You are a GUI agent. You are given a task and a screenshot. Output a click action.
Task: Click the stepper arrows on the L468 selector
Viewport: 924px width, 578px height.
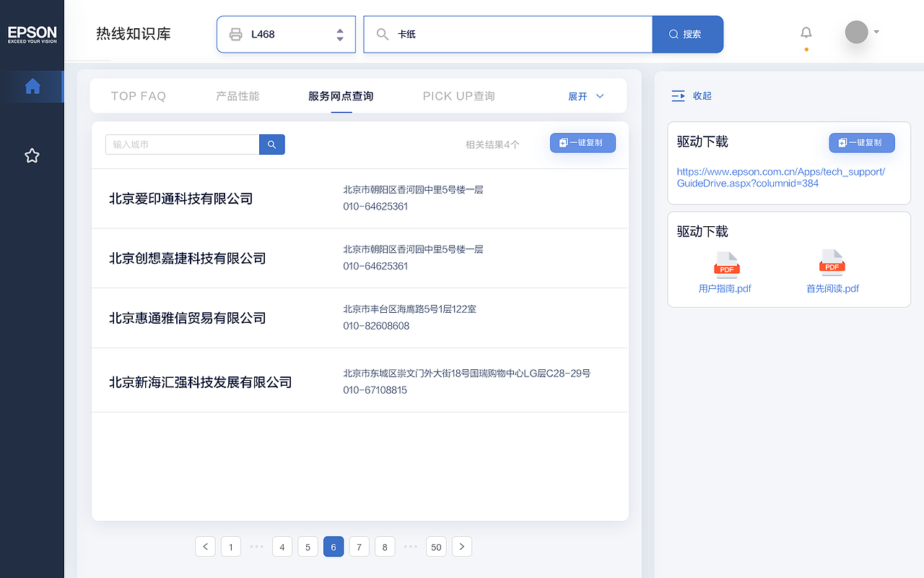click(339, 33)
